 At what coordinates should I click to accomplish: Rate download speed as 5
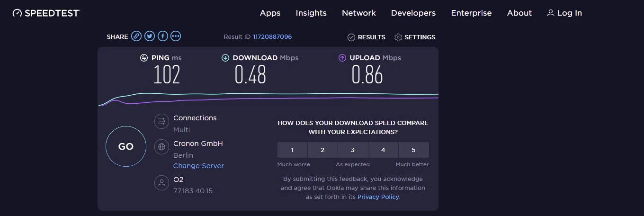coord(413,150)
